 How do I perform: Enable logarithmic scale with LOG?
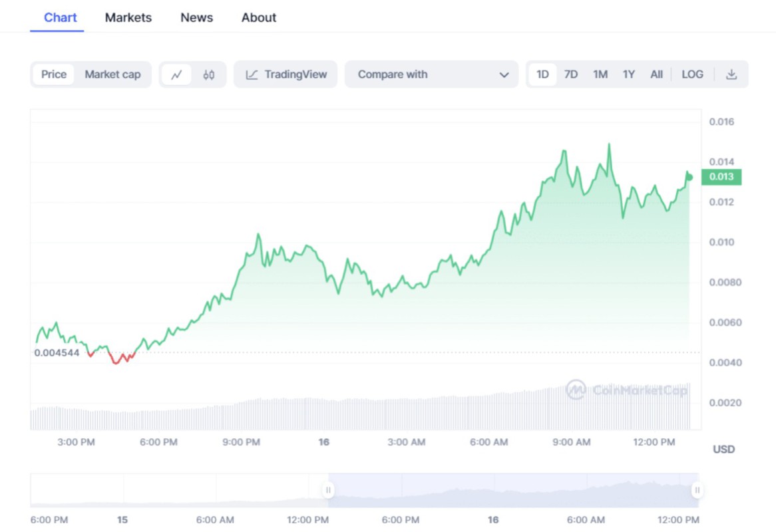692,74
